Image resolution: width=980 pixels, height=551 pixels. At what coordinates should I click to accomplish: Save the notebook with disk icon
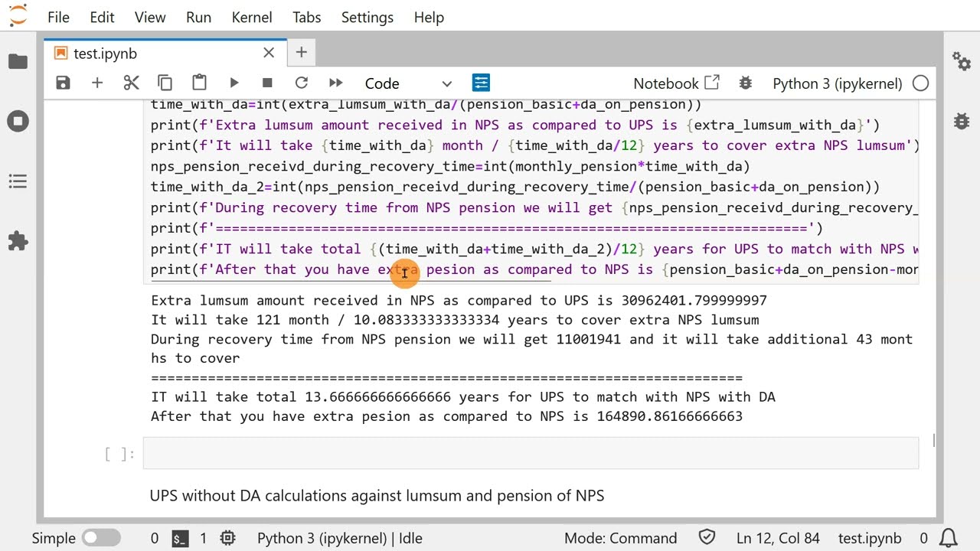[64, 83]
